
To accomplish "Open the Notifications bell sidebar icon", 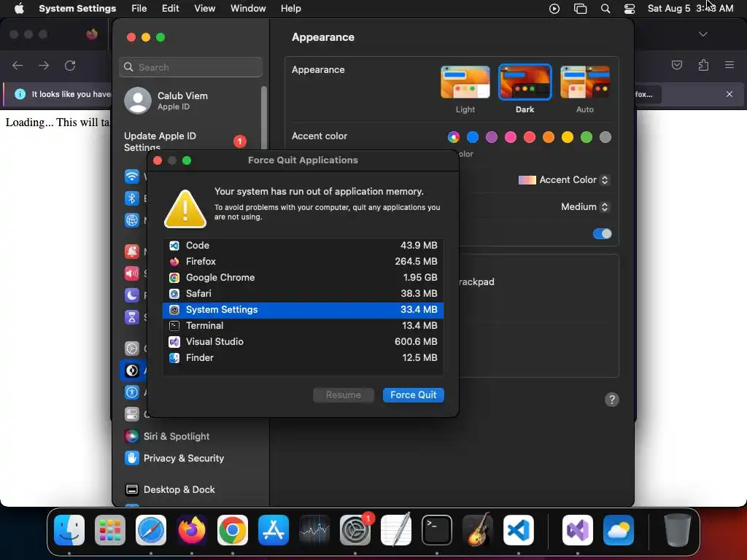I will [x=132, y=252].
